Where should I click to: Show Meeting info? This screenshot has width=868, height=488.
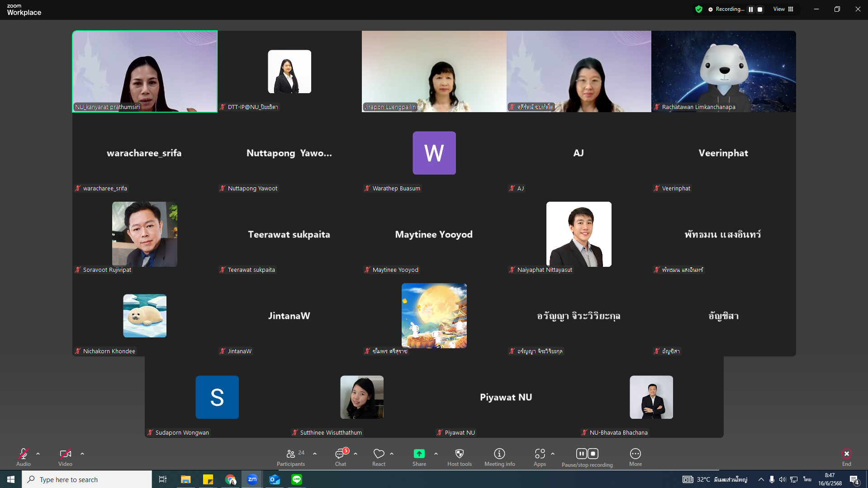(499, 457)
